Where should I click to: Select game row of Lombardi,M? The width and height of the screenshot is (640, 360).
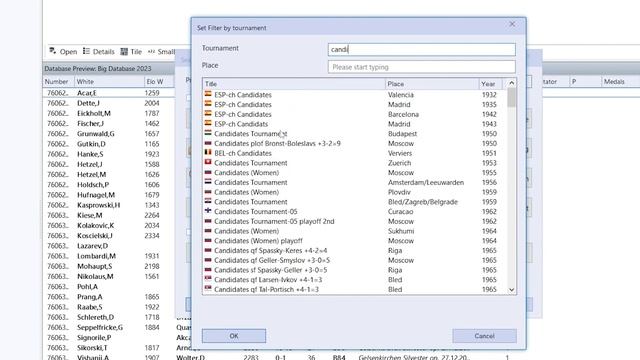point(109,256)
